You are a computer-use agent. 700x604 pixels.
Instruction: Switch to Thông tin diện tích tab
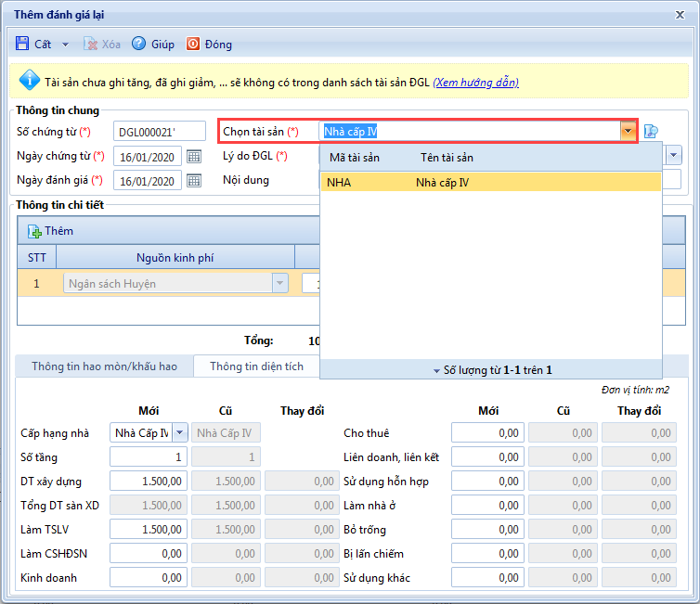coord(256,366)
